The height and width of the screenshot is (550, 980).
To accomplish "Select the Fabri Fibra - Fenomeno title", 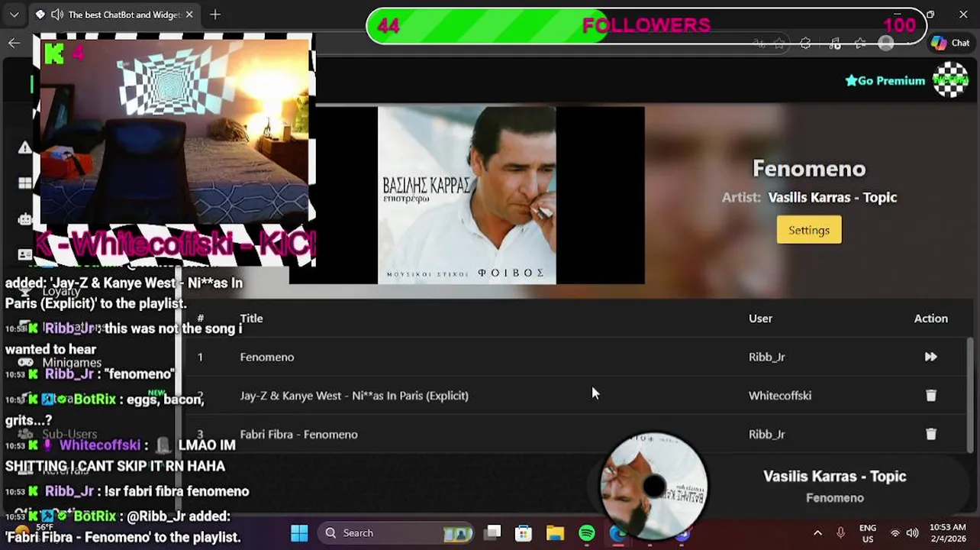I will pyautogui.click(x=298, y=434).
